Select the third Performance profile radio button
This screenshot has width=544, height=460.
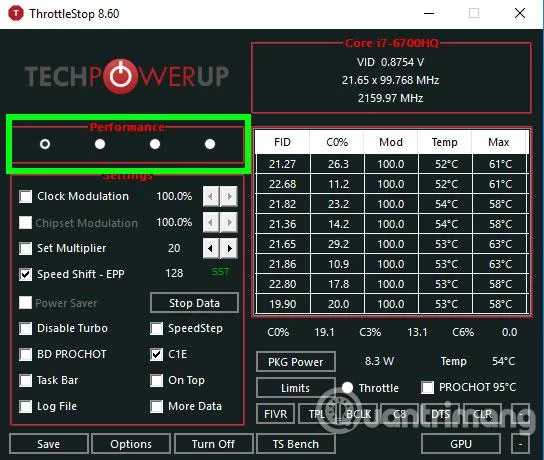[155, 144]
